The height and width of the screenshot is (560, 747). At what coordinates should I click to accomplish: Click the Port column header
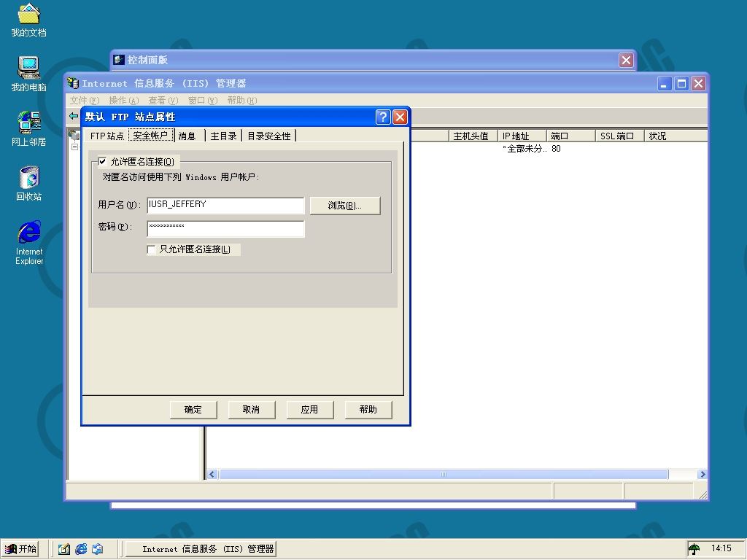[570, 136]
